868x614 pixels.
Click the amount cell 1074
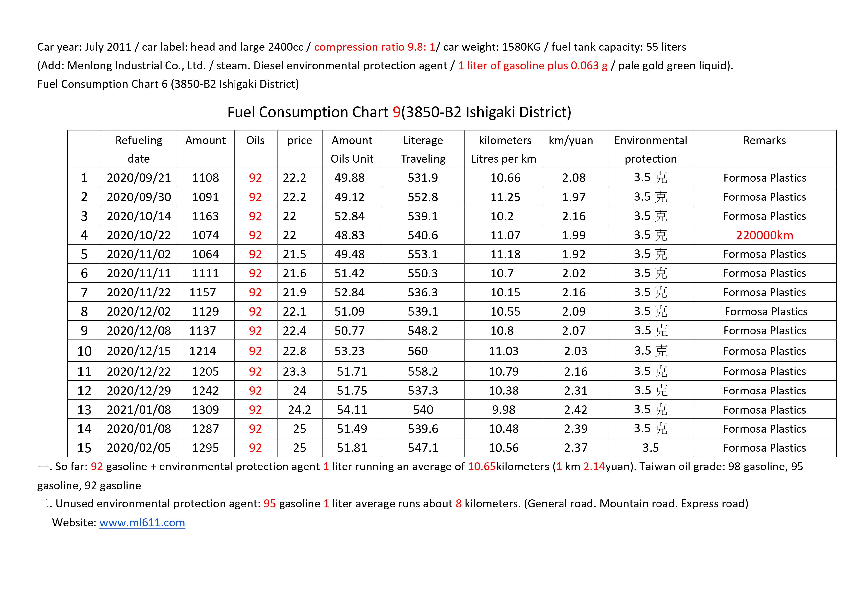[205, 235]
